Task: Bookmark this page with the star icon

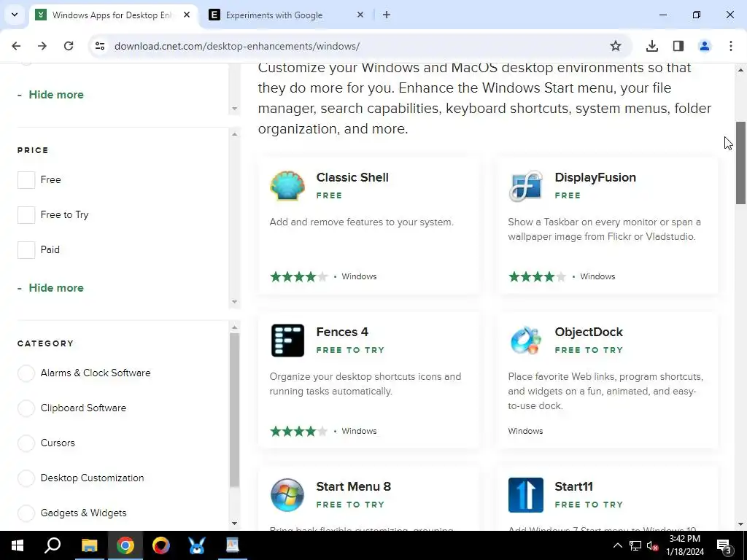Action: [616, 46]
